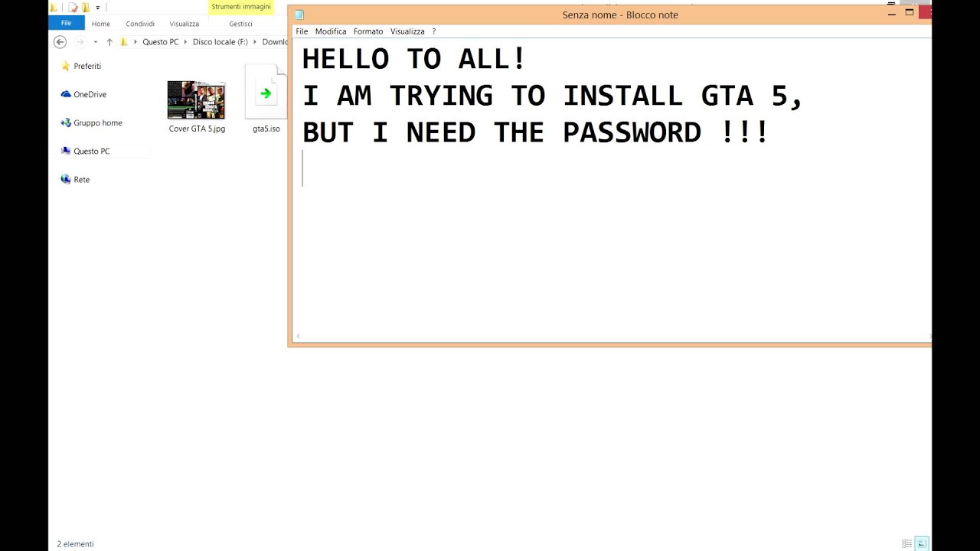
Task: Open the Notepad File menu
Action: (302, 31)
